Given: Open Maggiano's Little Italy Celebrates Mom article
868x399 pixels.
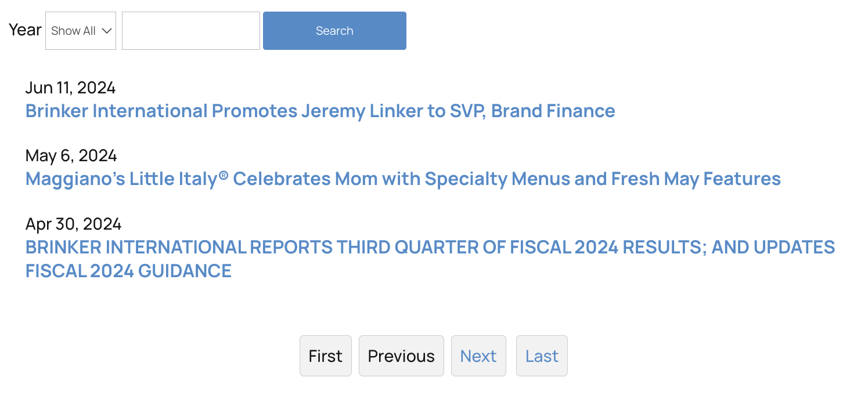Looking at the screenshot, I should pos(402,179).
